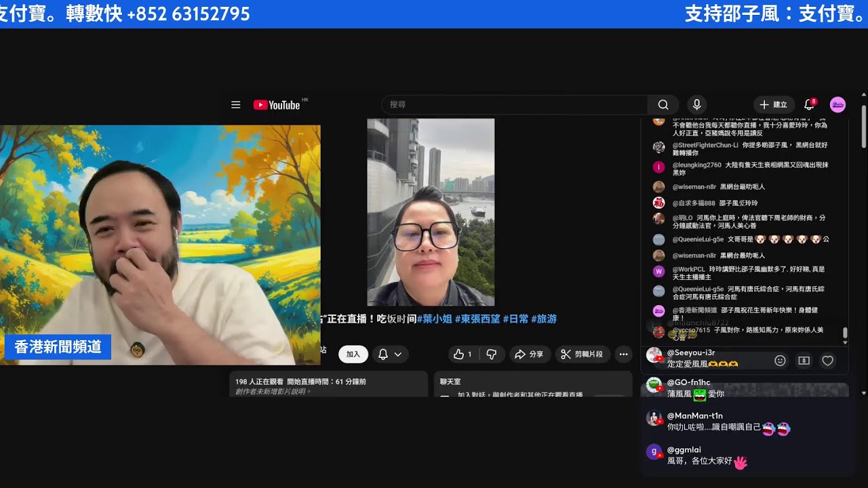Image resolution: width=868 pixels, height=488 pixels.
Task: Click the 加入 join button
Action: pos(353,354)
